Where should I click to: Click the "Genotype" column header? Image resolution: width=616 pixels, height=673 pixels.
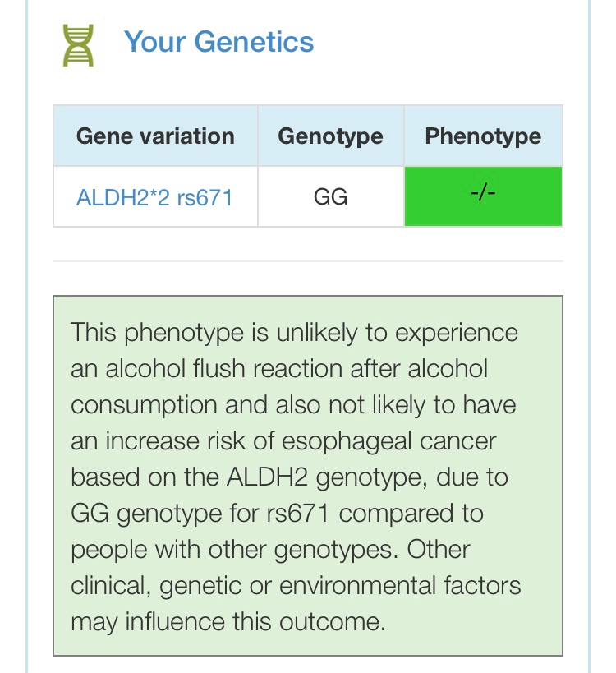(x=330, y=136)
